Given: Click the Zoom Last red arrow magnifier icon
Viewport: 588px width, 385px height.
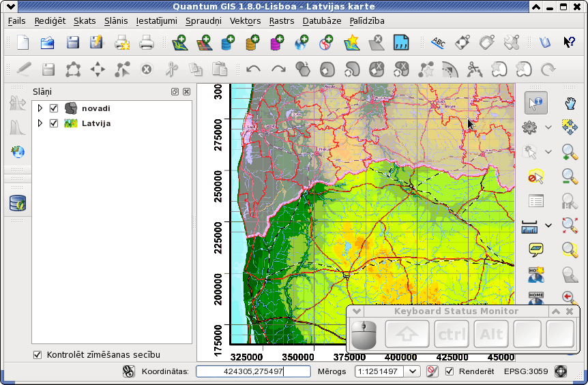Looking at the screenshot, I should tap(570, 298).
